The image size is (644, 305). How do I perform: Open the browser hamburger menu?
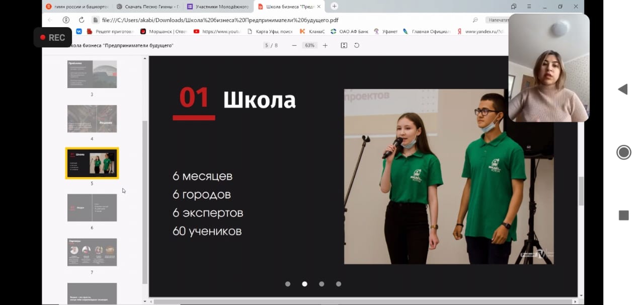529,7
